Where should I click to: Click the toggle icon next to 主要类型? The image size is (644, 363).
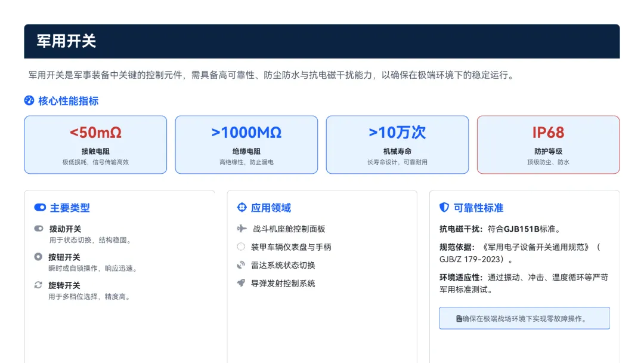click(x=40, y=208)
